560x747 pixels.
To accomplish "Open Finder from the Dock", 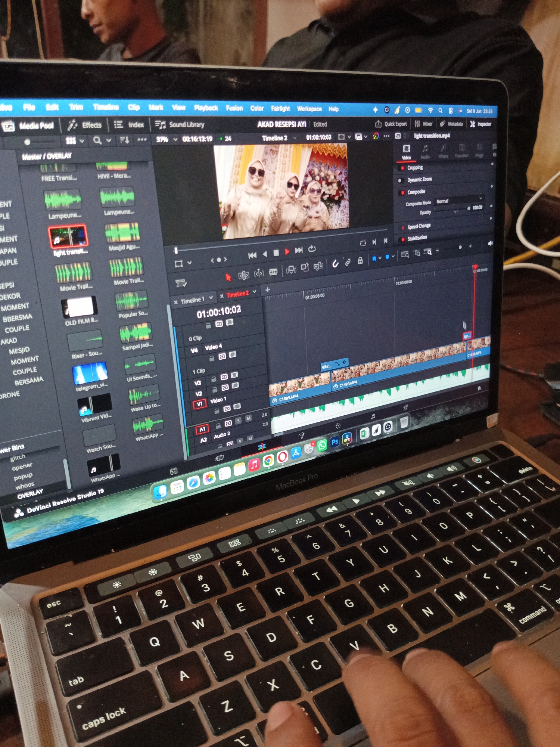I will click(x=161, y=492).
